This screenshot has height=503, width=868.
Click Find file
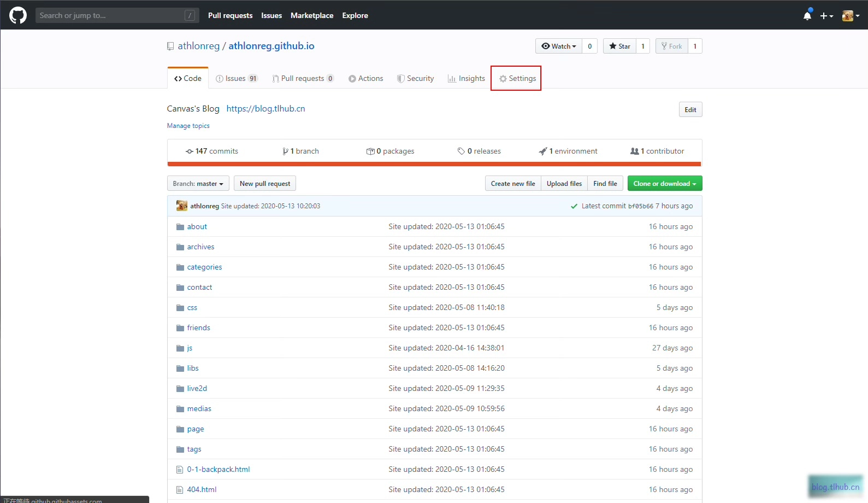[x=605, y=183]
